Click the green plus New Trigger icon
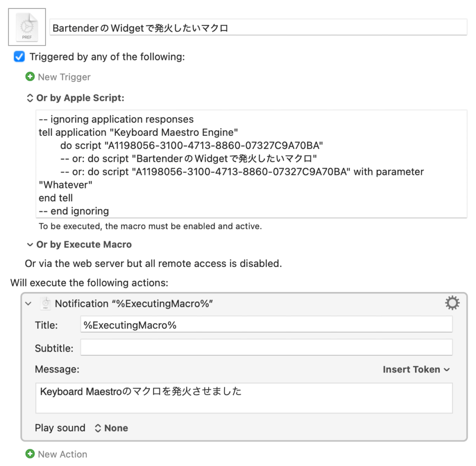 tap(30, 77)
